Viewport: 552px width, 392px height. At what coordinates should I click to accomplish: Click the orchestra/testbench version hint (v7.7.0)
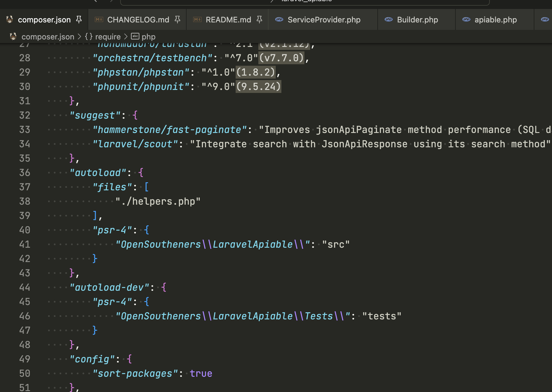pos(281,58)
